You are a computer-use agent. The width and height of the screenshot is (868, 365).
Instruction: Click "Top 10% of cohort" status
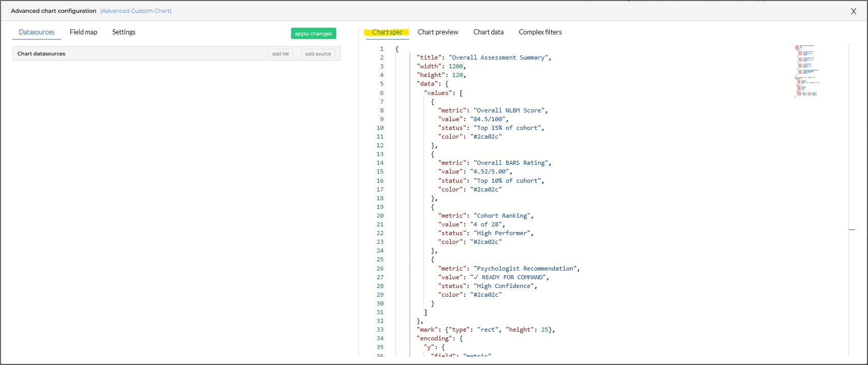pos(507,181)
